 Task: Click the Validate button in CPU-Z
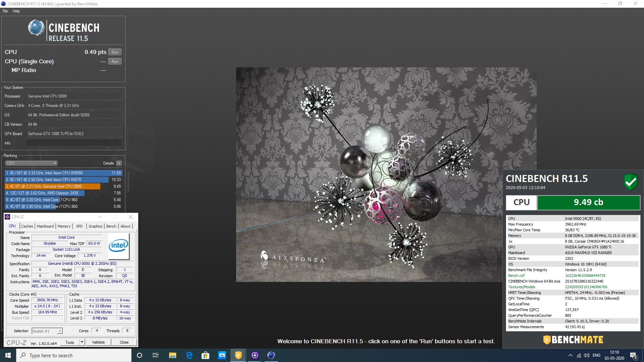pyautogui.click(x=98, y=342)
